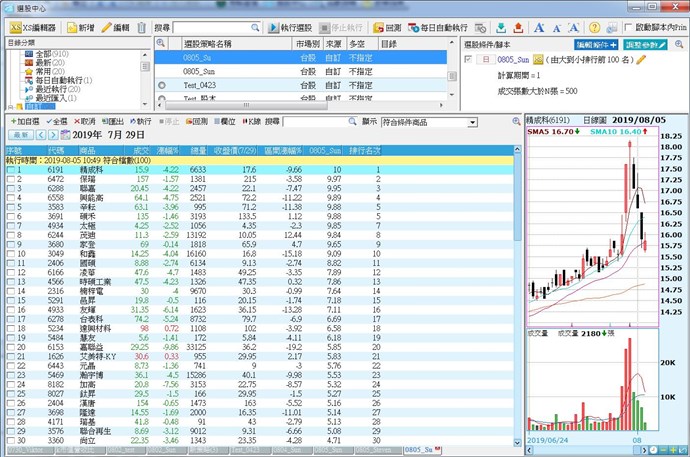
Task: Click the 編輯 pencil toolbar button
Action: [x=115, y=27]
